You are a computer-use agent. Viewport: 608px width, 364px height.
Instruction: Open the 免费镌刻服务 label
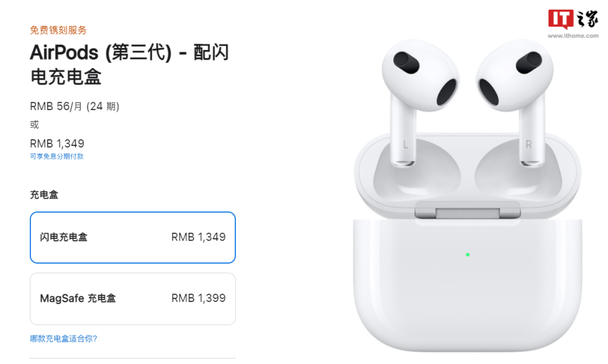pyautogui.click(x=58, y=30)
